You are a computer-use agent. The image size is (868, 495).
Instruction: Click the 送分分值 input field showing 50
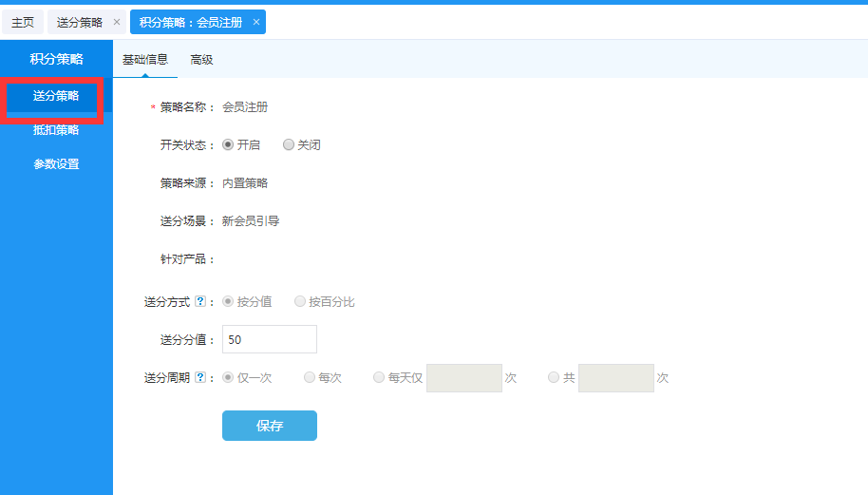click(x=270, y=339)
